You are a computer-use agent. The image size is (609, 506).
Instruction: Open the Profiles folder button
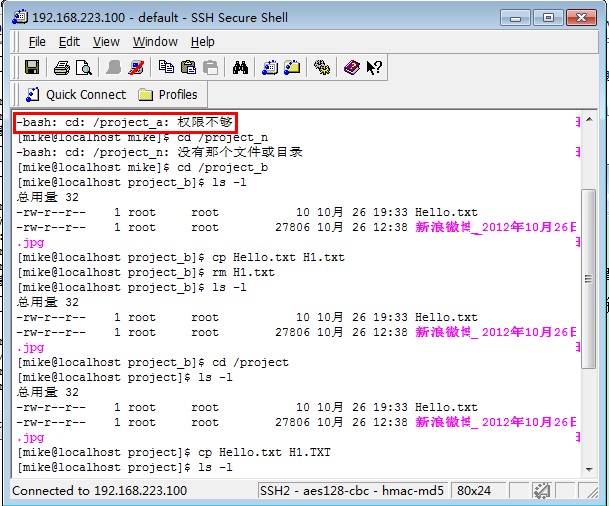tap(168, 94)
